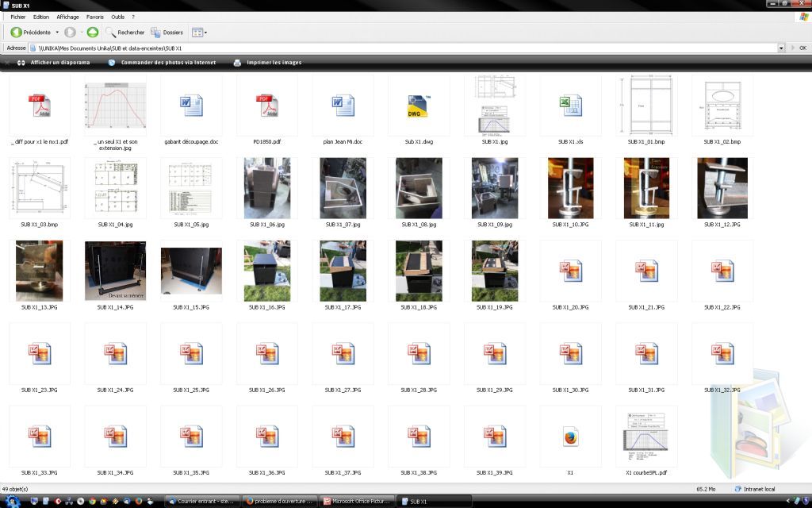Select the SUB X1_14.JPG photo thumbnail
Image resolution: width=812 pixels, height=508 pixels.
pyautogui.click(x=116, y=271)
